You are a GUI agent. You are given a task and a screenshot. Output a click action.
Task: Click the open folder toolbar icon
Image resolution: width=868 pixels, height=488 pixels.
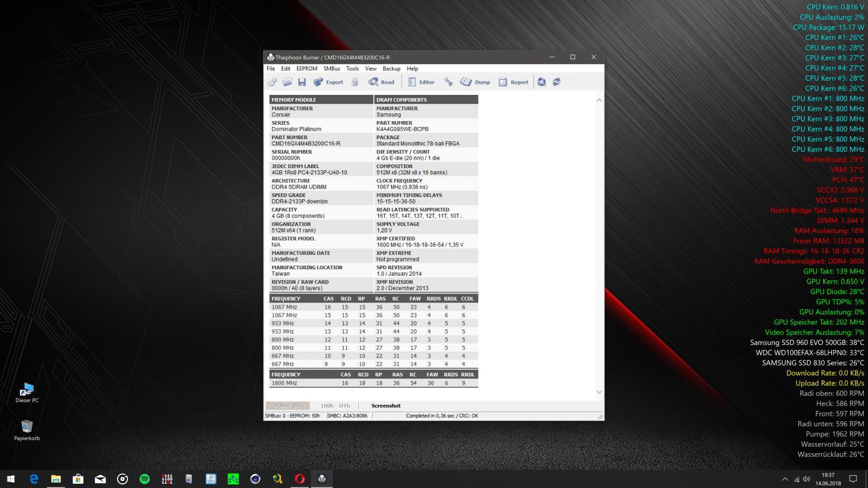click(x=287, y=82)
